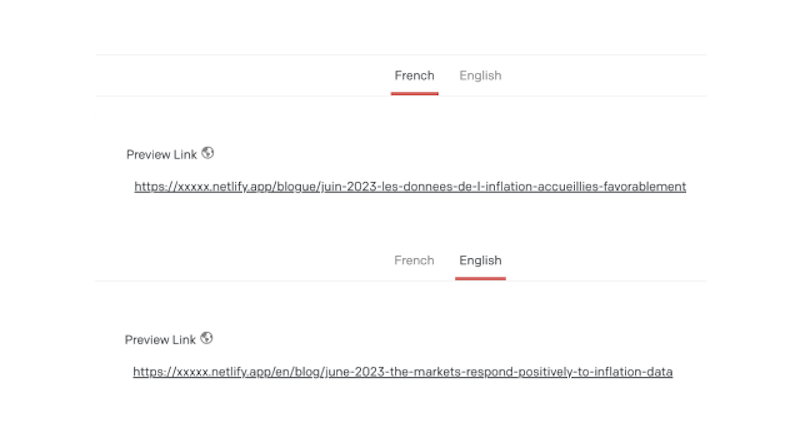This screenshot has height=438, width=800.
Task: Switch to the greyed French tab in the lower bar
Action: [414, 260]
